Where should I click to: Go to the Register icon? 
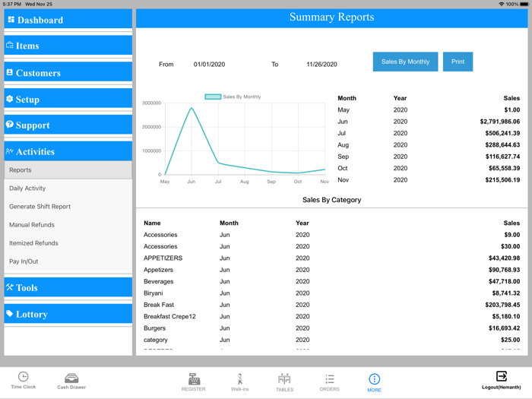[194, 379]
